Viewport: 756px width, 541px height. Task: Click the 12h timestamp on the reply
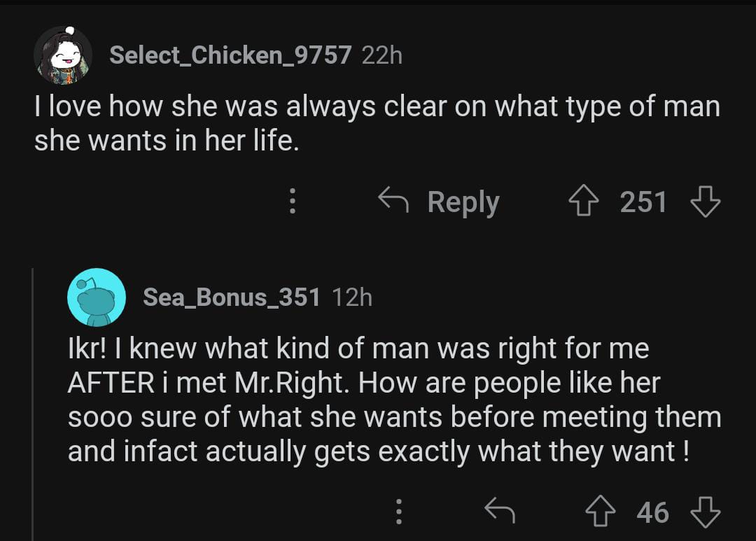(x=352, y=297)
